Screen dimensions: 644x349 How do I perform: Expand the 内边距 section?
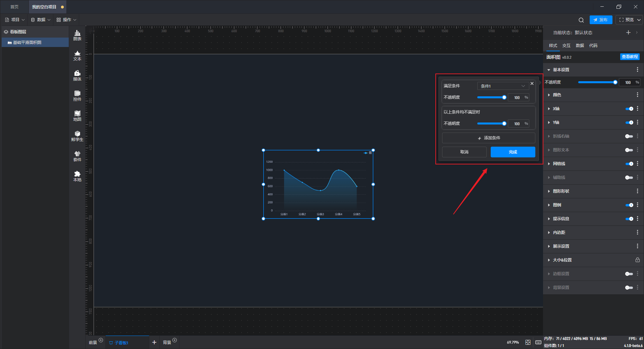pos(549,233)
